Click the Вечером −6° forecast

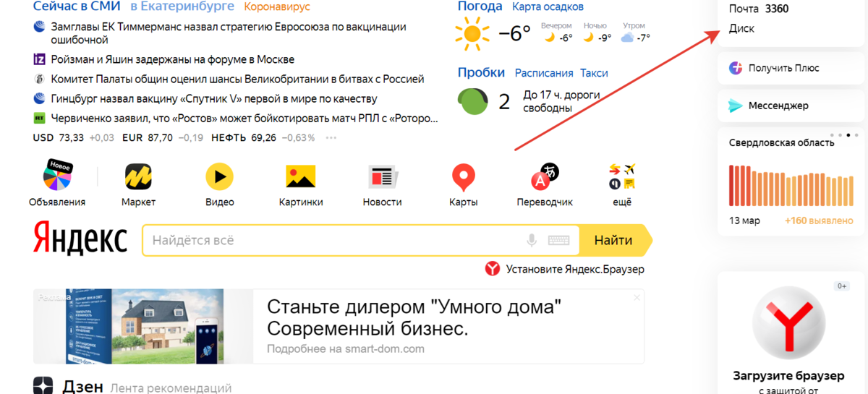[x=556, y=33]
